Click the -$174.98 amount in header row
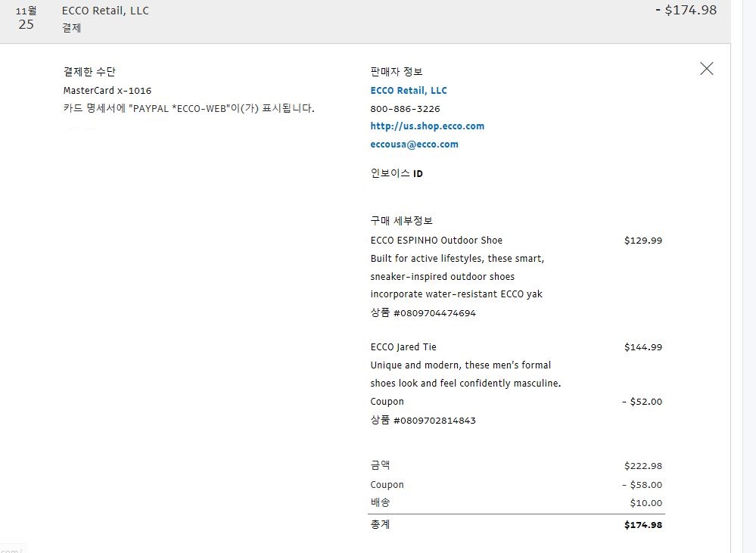The width and height of the screenshot is (756, 553). coord(685,11)
